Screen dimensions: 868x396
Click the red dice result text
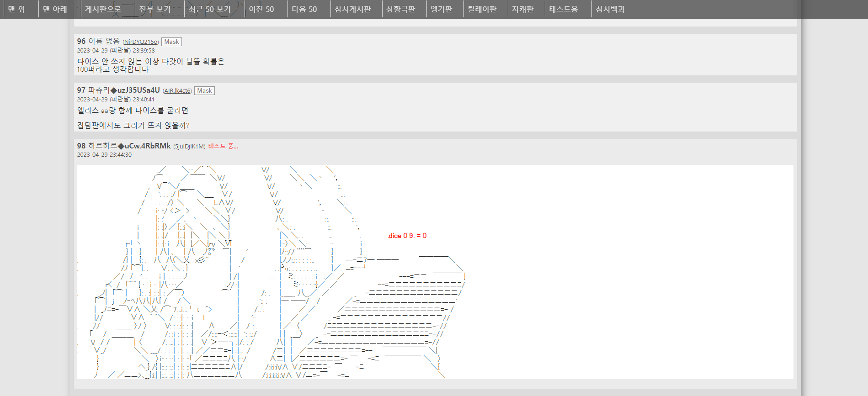coord(407,236)
